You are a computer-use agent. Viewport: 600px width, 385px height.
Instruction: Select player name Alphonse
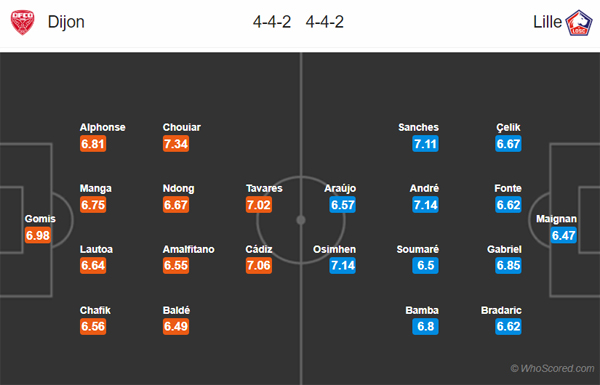tap(103, 127)
